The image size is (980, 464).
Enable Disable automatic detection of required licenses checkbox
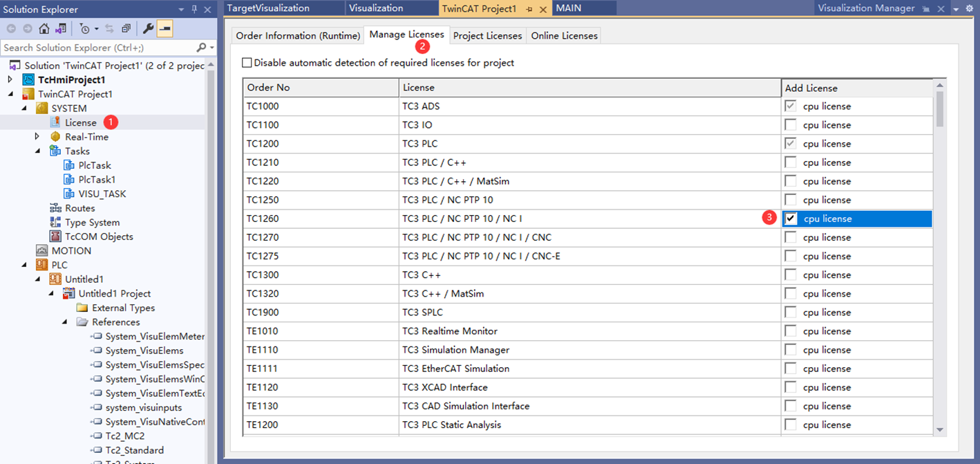coord(247,63)
